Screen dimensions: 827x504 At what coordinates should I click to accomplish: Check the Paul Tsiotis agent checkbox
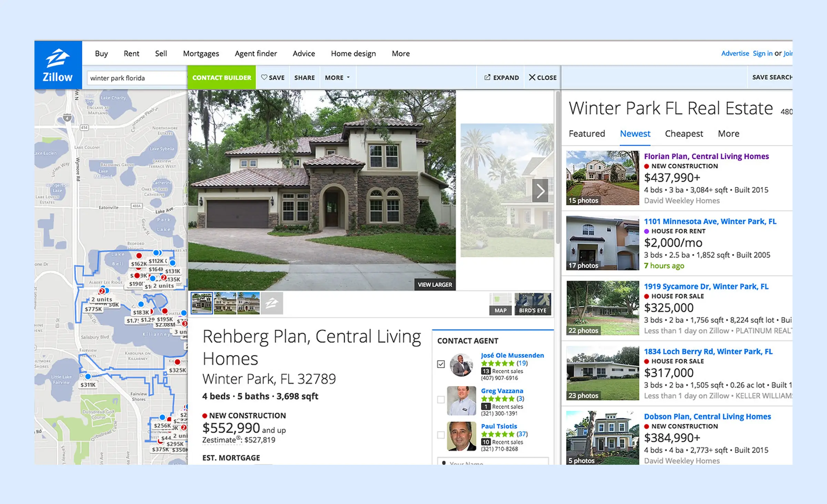(441, 435)
